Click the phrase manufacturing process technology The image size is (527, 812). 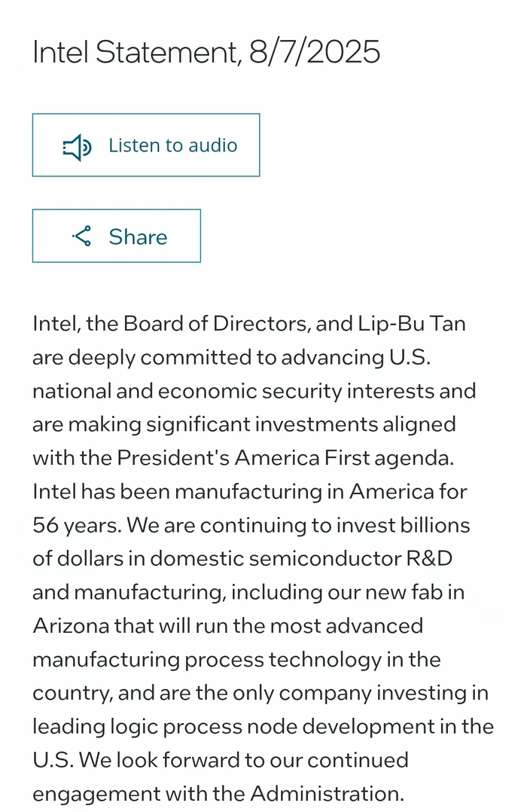click(x=207, y=659)
